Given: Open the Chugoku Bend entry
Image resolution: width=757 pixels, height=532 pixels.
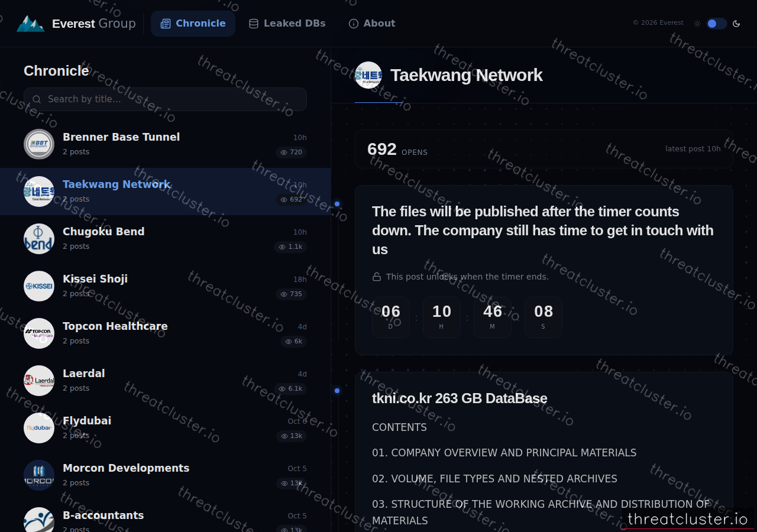Looking at the screenshot, I should [165, 239].
